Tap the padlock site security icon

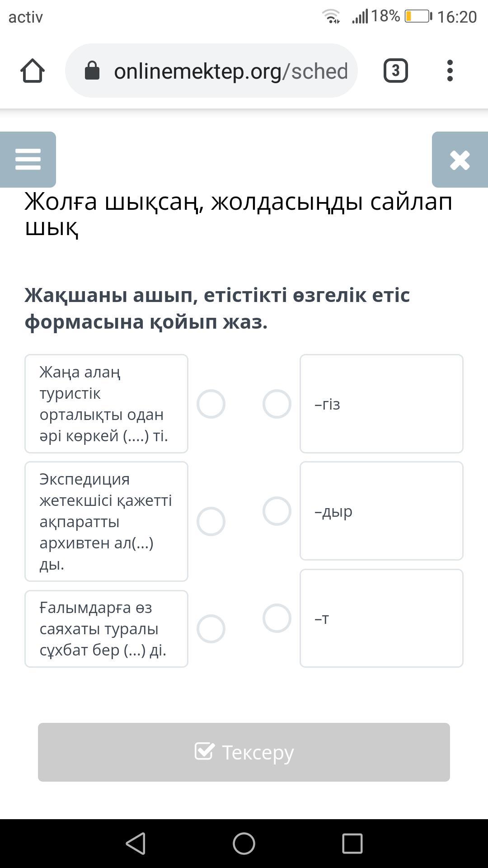click(92, 71)
